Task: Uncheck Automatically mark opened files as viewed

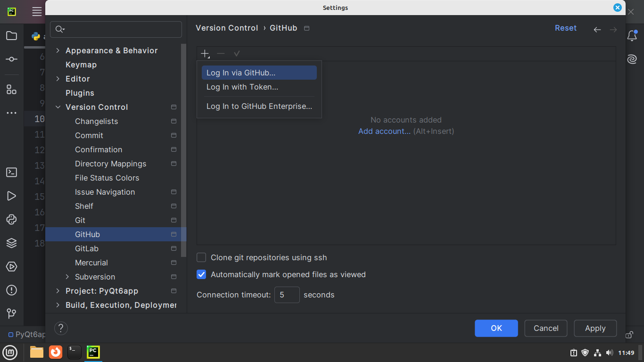Action: pos(201,274)
